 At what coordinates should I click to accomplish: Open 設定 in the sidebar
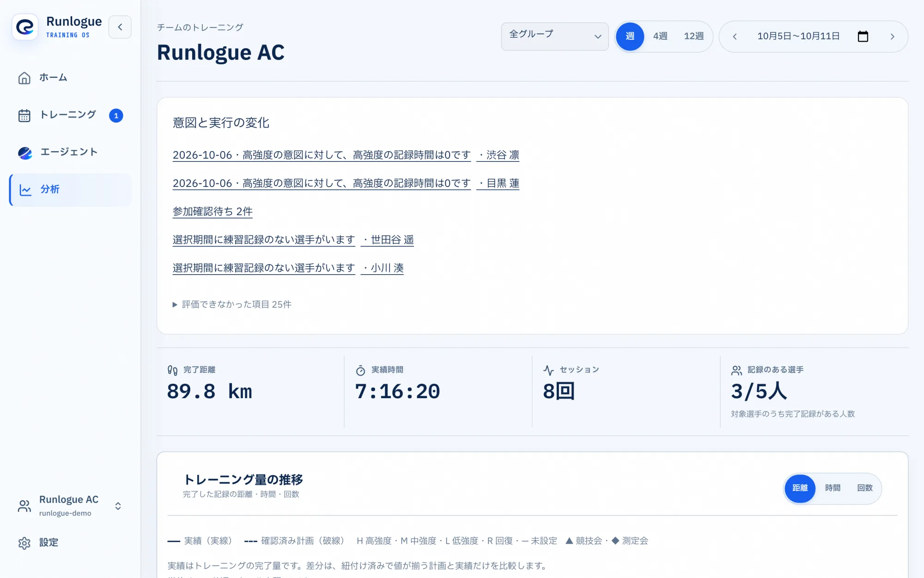70,543
